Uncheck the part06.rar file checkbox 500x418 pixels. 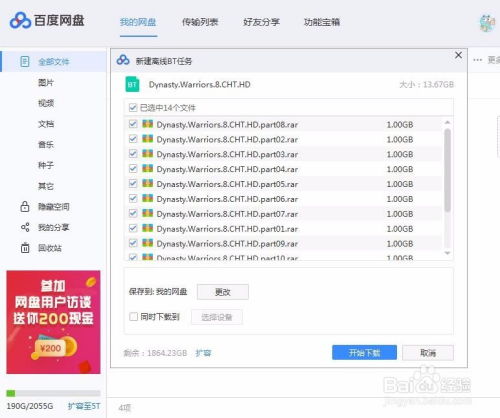(133, 199)
